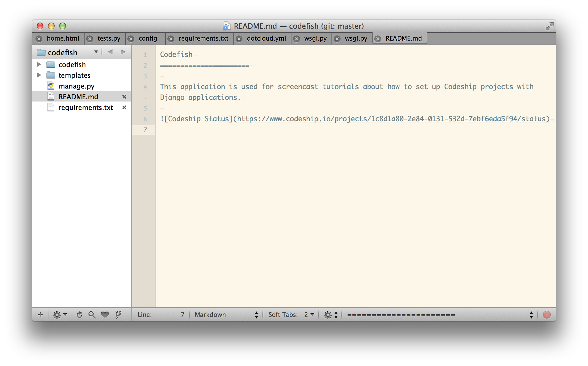This screenshot has width=588, height=366.
Task: Open the bundle item gear menu
Action: click(x=331, y=315)
